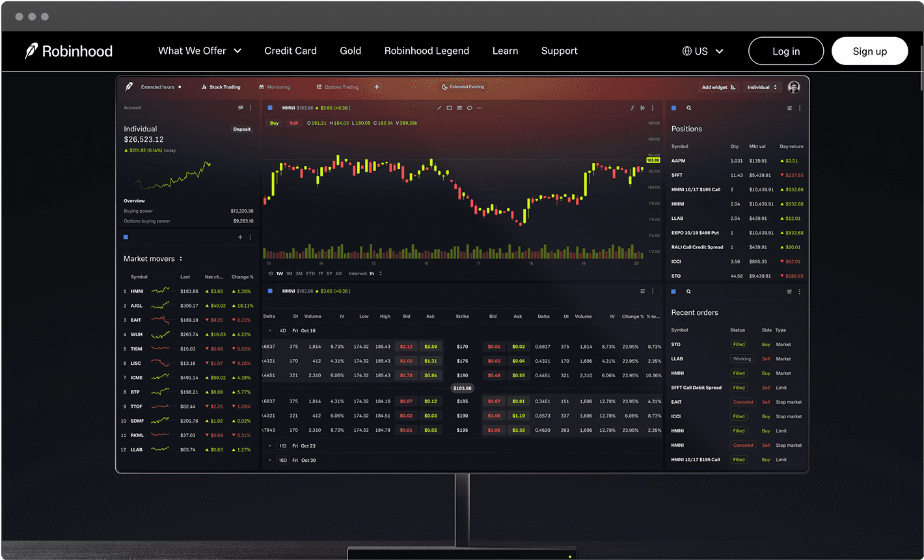
Task: Open the Credit Card page
Action: 290,51
